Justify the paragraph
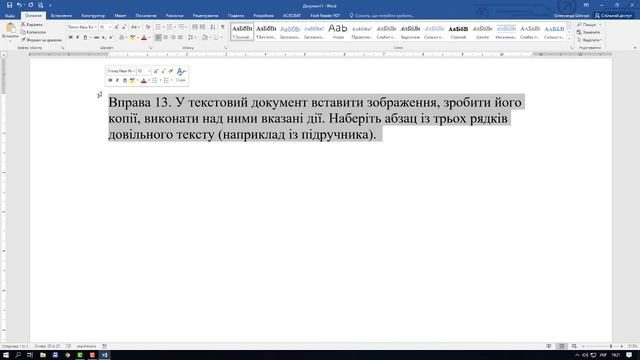Image resolution: width=640 pixels, height=360 pixels. coord(180,37)
